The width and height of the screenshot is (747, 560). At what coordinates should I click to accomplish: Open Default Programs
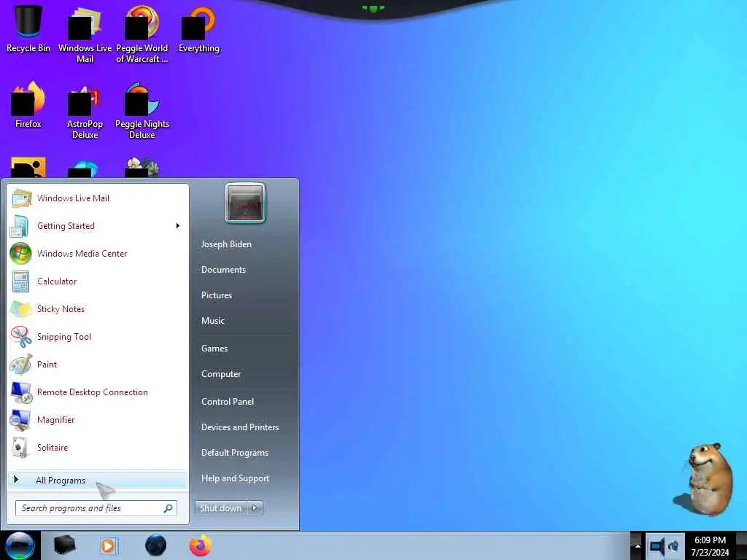(234, 452)
